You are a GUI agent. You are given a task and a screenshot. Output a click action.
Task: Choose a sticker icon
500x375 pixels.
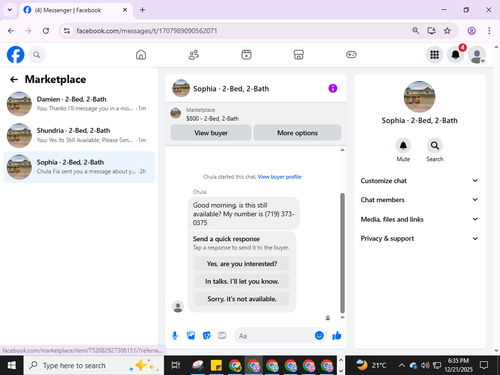click(x=207, y=336)
